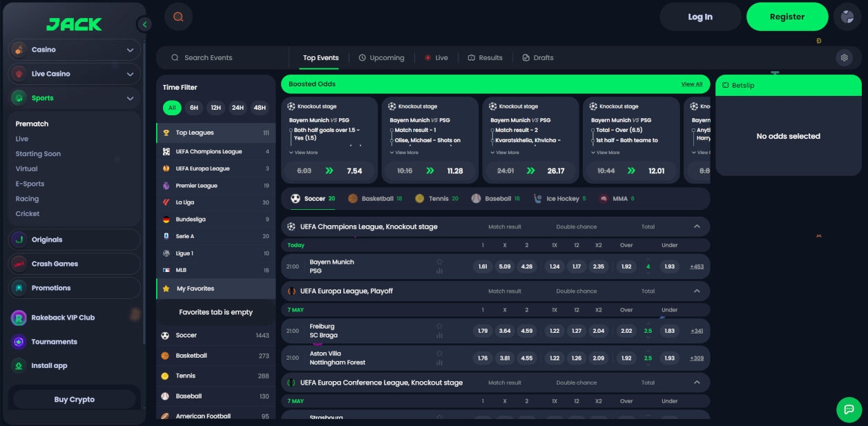The width and height of the screenshot is (868, 426).
Task: Click the Promotions icon in sidebar
Action: (x=19, y=288)
